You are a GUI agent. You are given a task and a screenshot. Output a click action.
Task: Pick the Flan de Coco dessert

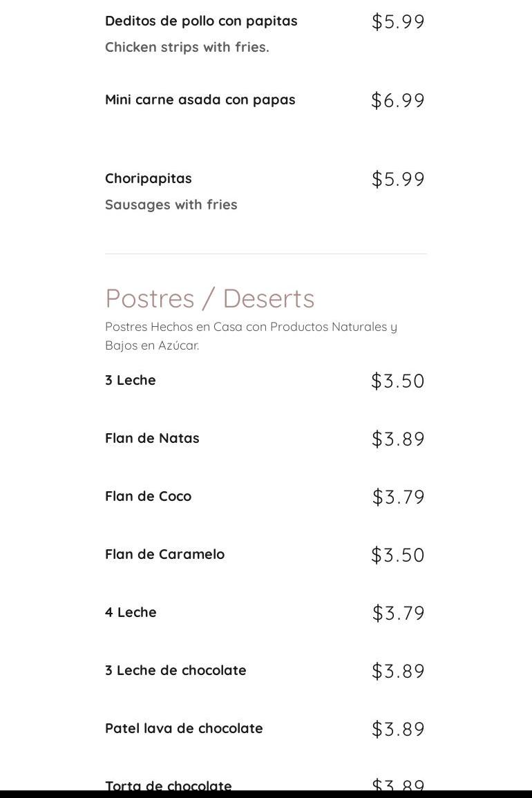(148, 497)
